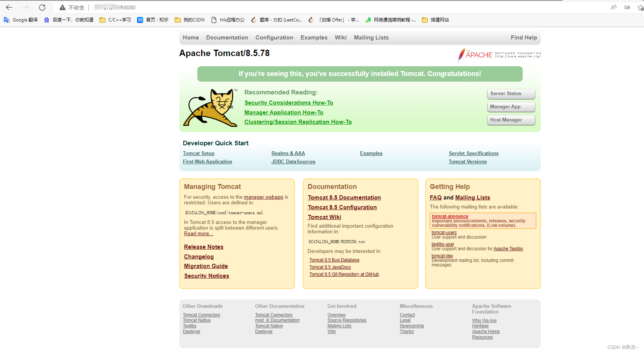Open the Sponsorship footer link
Screen dimensions: 644x353
pyautogui.click(x=412, y=326)
